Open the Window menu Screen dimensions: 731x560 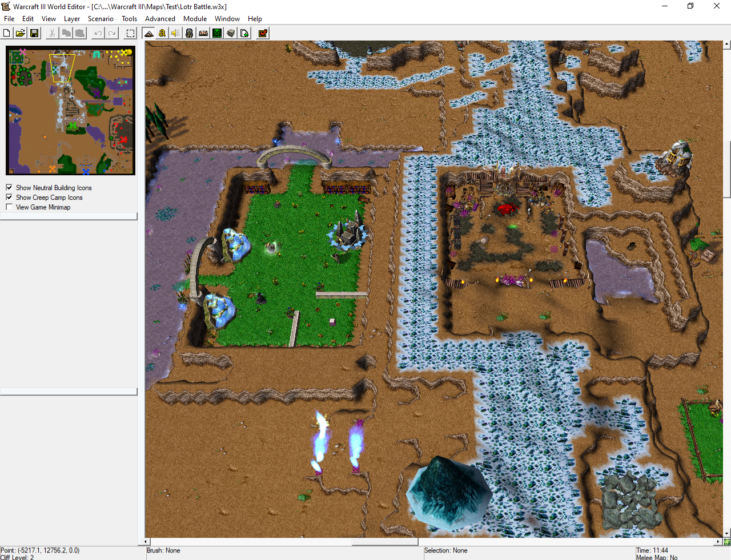(x=227, y=19)
